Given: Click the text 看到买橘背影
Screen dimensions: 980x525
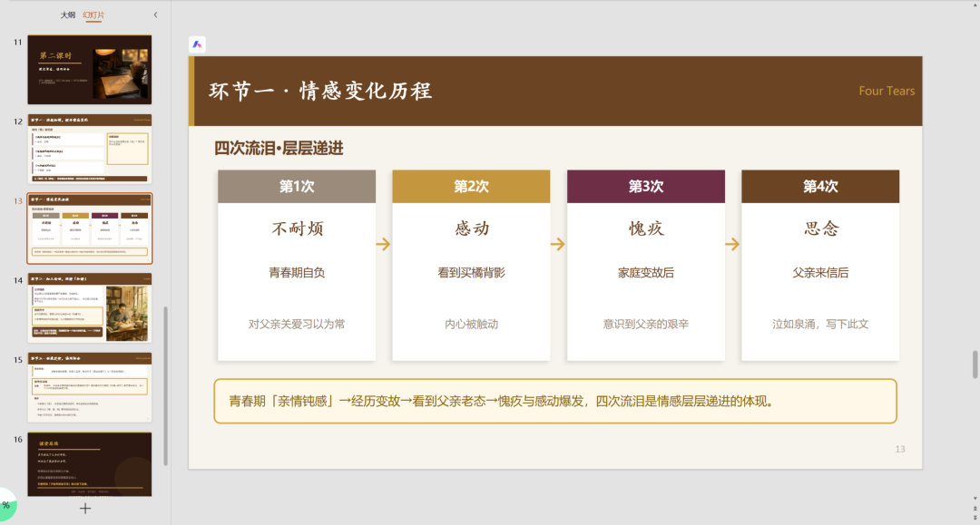Looking at the screenshot, I should coord(471,273).
